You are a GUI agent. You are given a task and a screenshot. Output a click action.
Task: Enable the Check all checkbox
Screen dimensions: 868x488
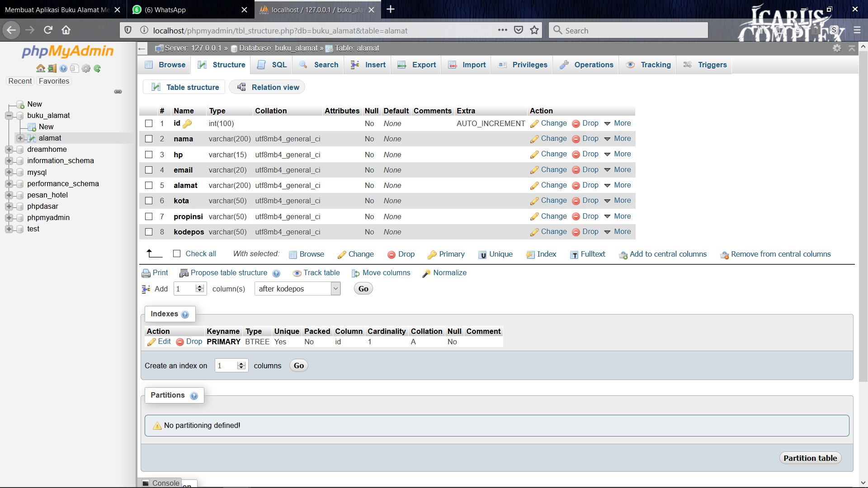point(177,254)
